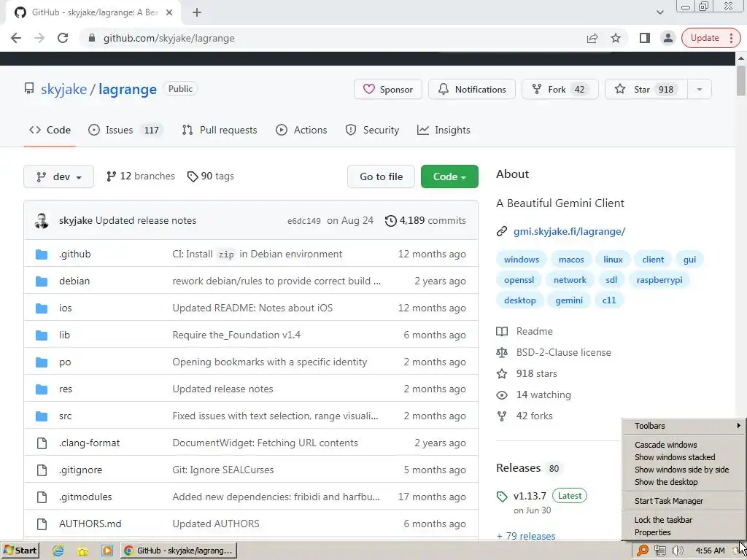Select the windows topic tag
The image size is (747, 560).
[x=521, y=260]
